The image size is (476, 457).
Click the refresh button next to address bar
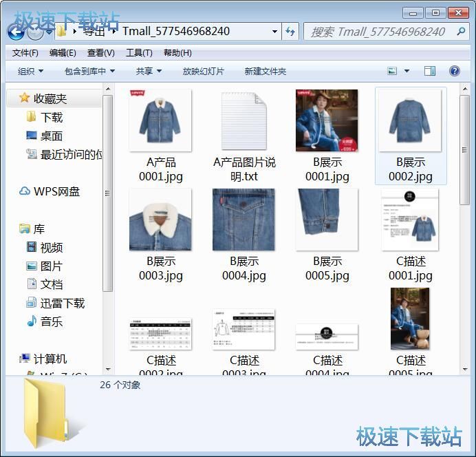pyautogui.click(x=290, y=31)
